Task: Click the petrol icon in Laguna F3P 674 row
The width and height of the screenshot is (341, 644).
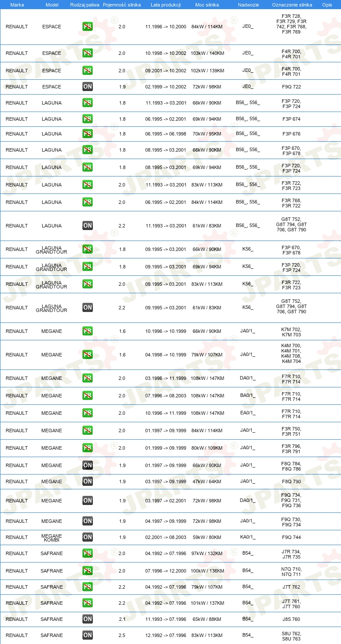Action: pos(88,119)
